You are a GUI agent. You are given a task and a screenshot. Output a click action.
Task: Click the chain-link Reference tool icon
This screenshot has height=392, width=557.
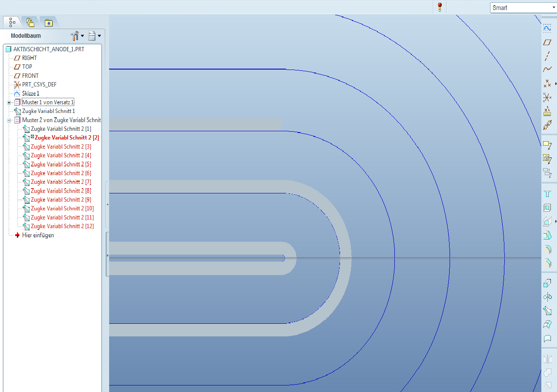(547, 126)
